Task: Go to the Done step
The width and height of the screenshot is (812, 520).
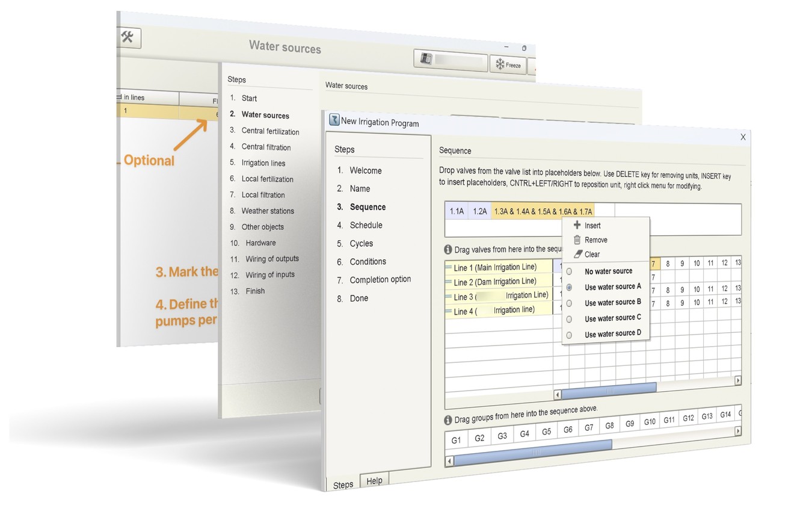Action: pyautogui.click(x=358, y=298)
